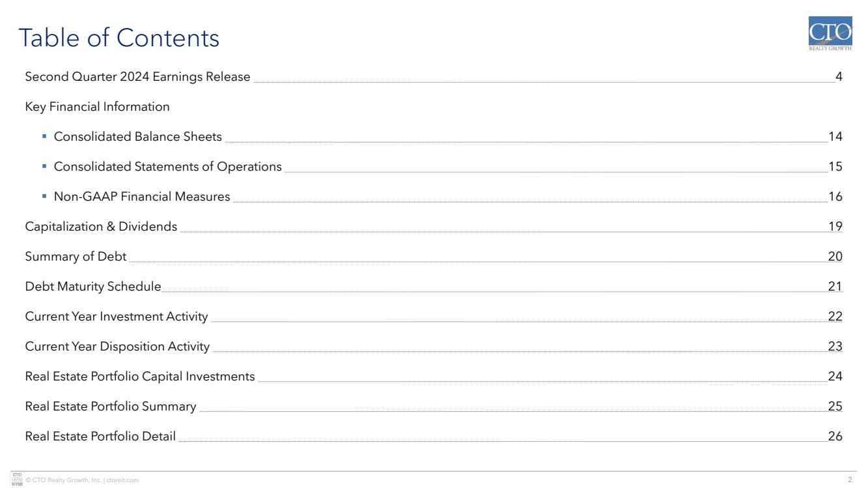
Task: Go to Current Year Investment Activity
Action: click(116, 317)
